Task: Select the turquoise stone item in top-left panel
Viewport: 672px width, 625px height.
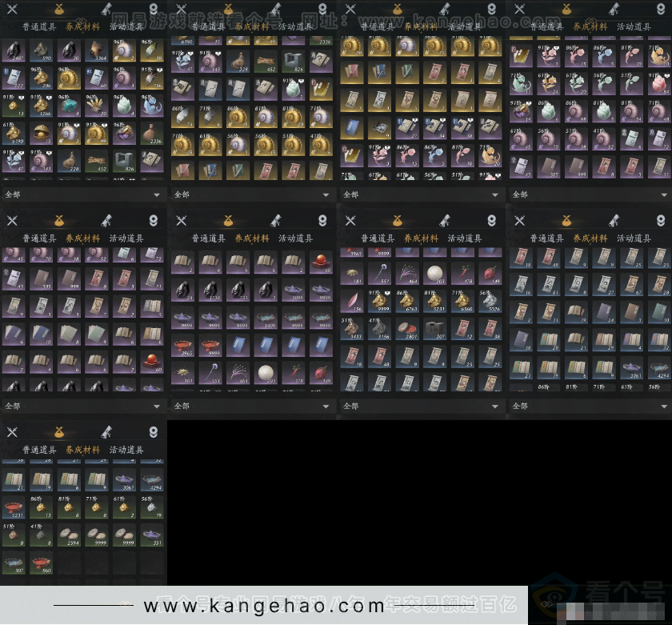Action: pyautogui.click(x=69, y=106)
